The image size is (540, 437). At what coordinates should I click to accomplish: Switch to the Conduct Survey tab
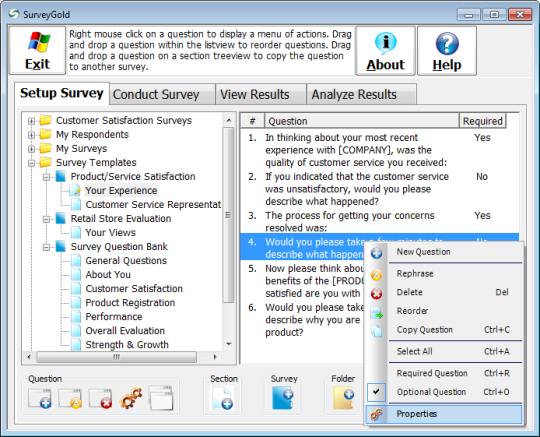[162, 94]
